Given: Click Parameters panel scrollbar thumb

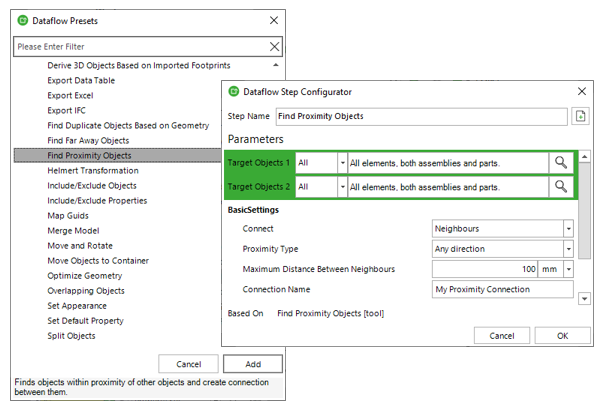Looking at the screenshot, I should point(585,211).
